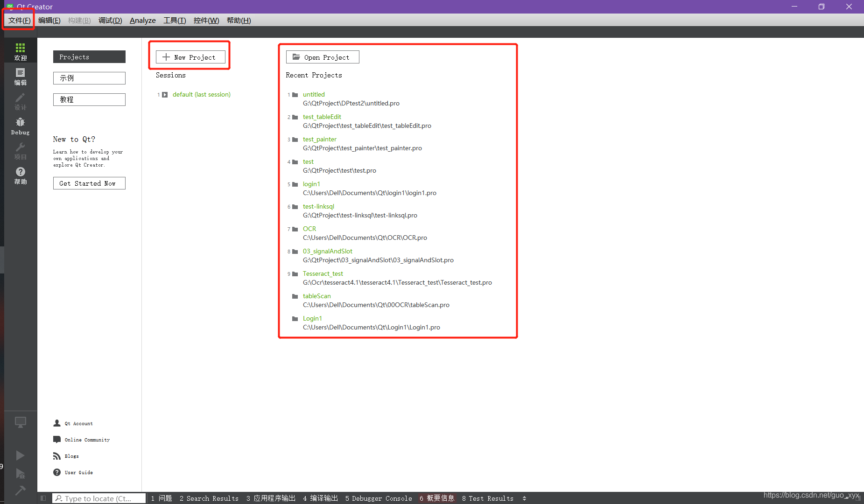Open the 8 Test Results pane

488,498
